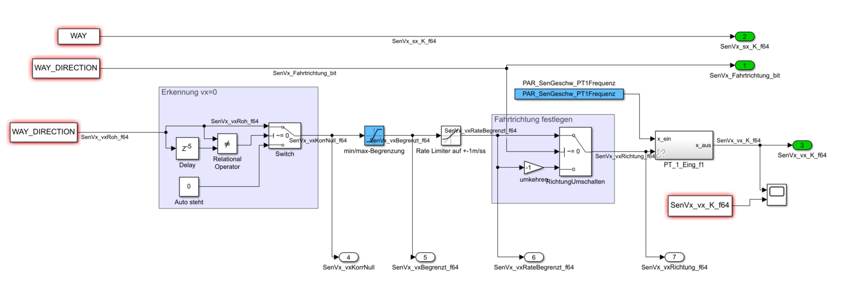Click the Relational Operator not-equal block

227,144
